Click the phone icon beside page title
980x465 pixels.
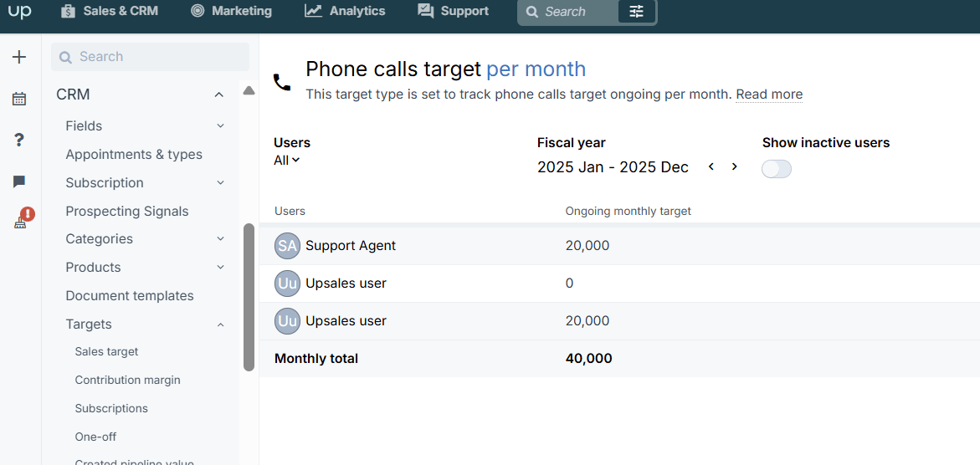(x=283, y=83)
